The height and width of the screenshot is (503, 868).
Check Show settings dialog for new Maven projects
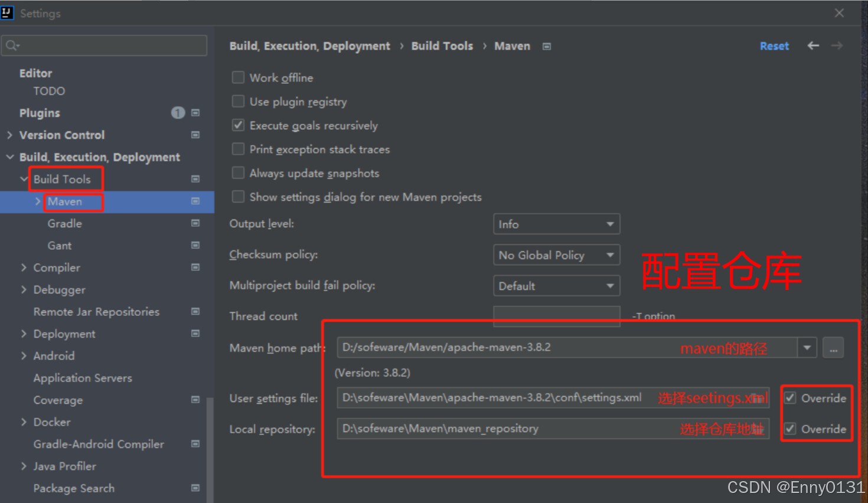pyautogui.click(x=238, y=197)
